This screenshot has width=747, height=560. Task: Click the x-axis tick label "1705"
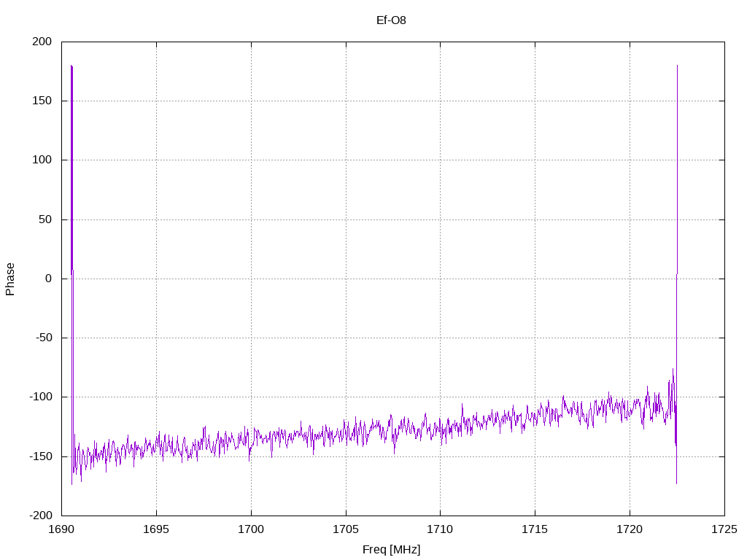pos(346,529)
